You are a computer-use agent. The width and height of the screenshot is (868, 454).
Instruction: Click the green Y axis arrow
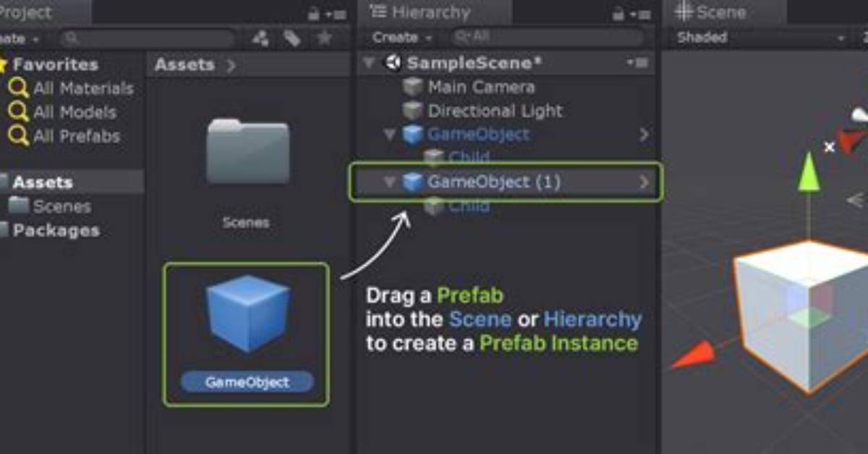click(809, 172)
